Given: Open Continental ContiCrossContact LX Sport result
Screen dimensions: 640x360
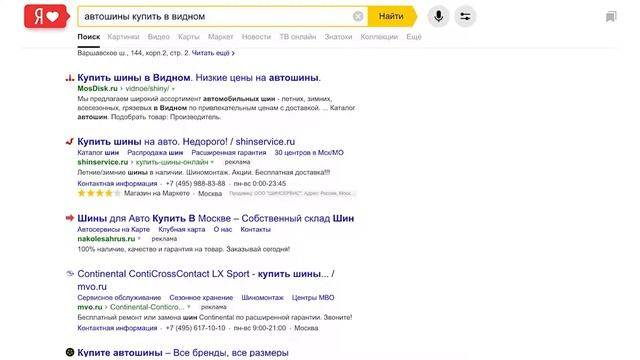Looking at the screenshot, I should pyautogui.click(x=206, y=280).
